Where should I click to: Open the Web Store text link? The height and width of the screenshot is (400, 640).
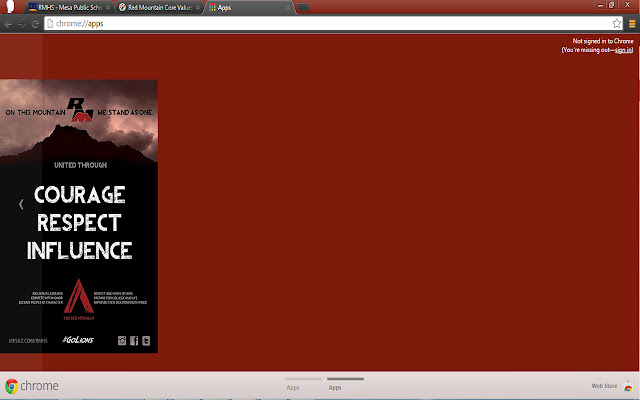coord(604,386)
